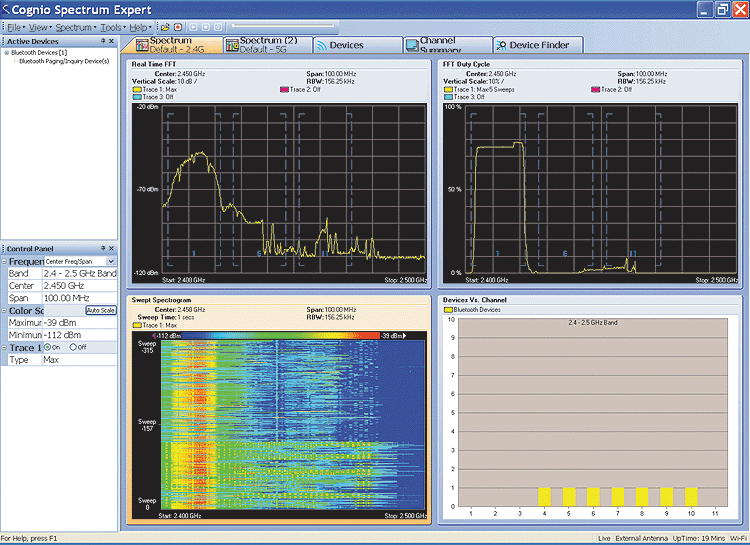Click the Live status bar entry
The image size is (750, 545).
coord(604,538)
